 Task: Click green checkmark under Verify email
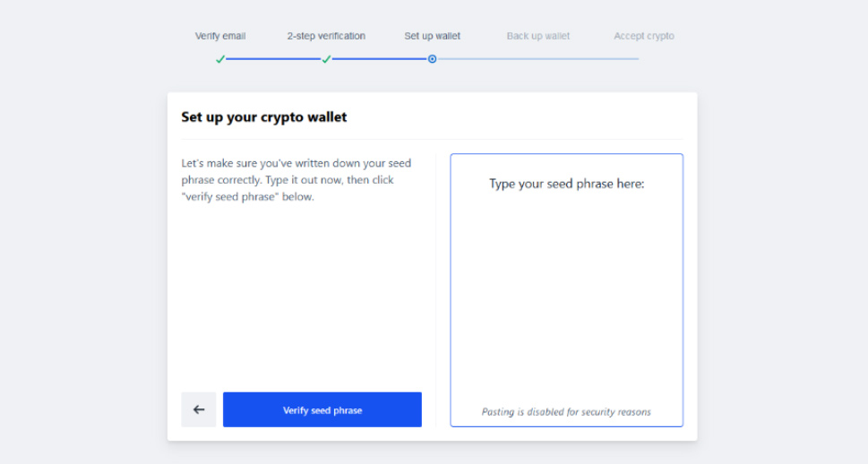pyautogui.click(x=220, y=59)
